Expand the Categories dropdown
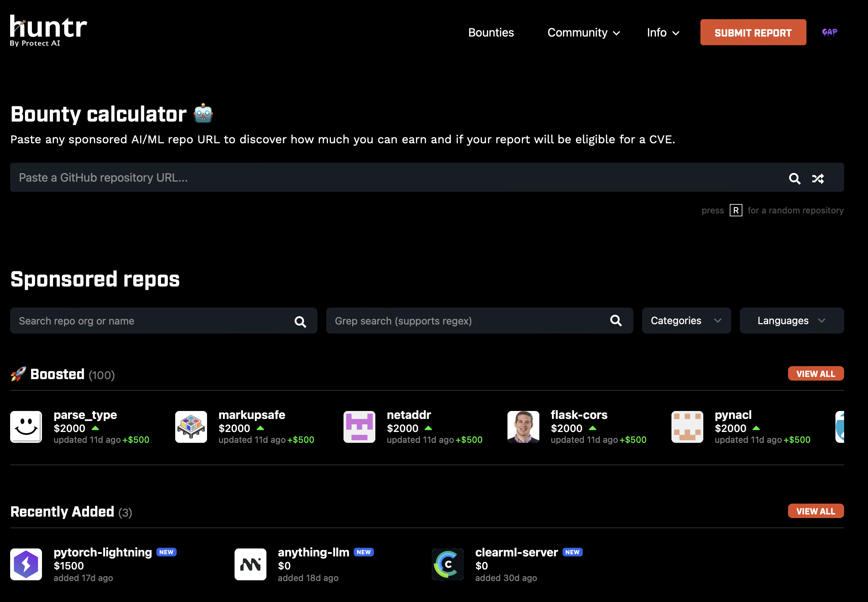868x602 pixels. (686, 321)
